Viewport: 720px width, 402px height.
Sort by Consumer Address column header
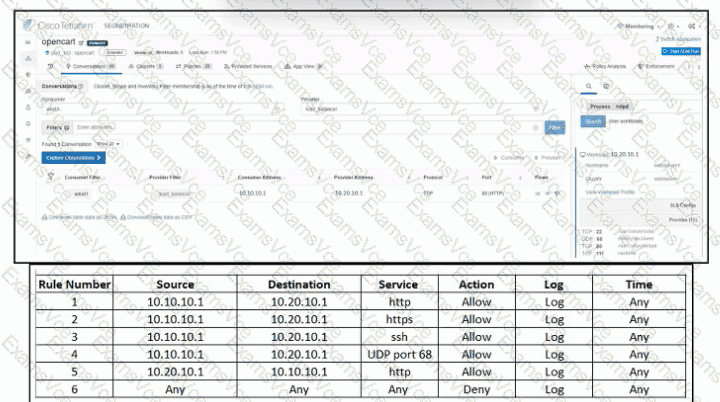[x=259, y=177]
